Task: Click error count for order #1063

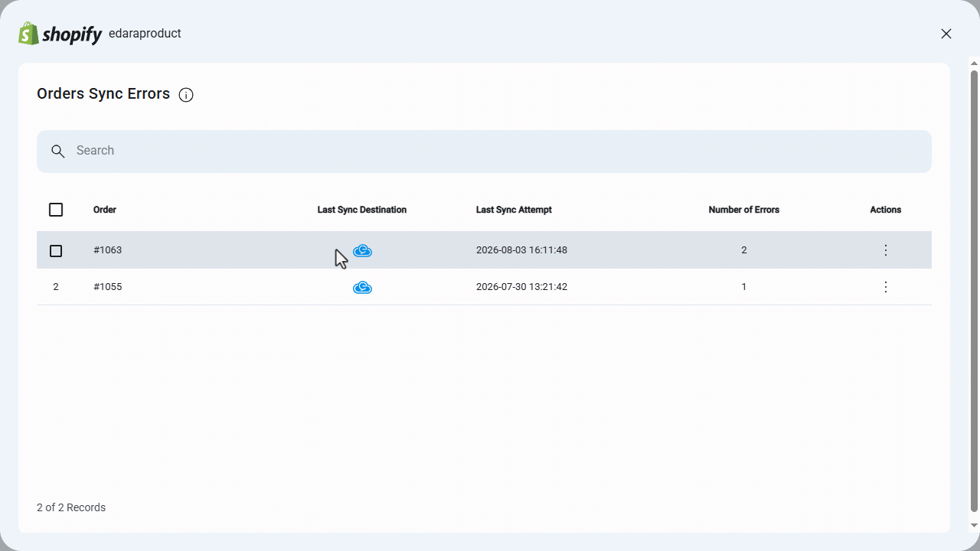Action: click(x=744, y=250)
